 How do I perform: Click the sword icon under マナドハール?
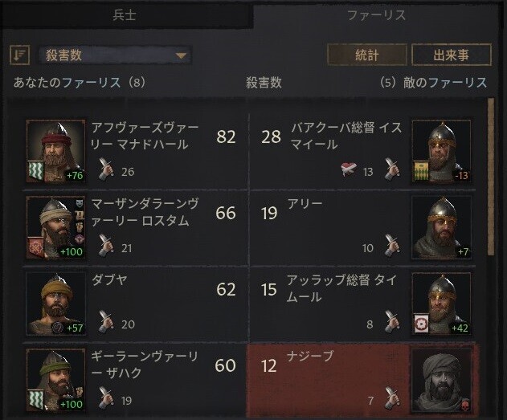[x=106, y=169]
